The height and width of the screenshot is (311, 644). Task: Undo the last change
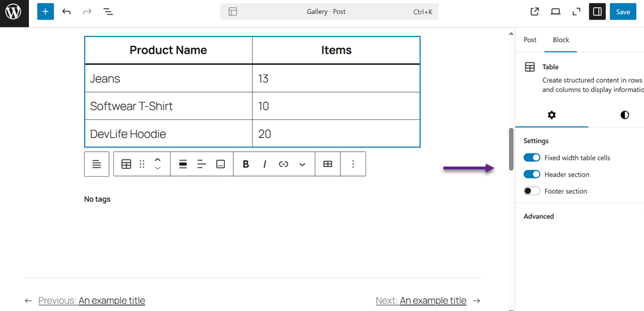pos(66,12)
